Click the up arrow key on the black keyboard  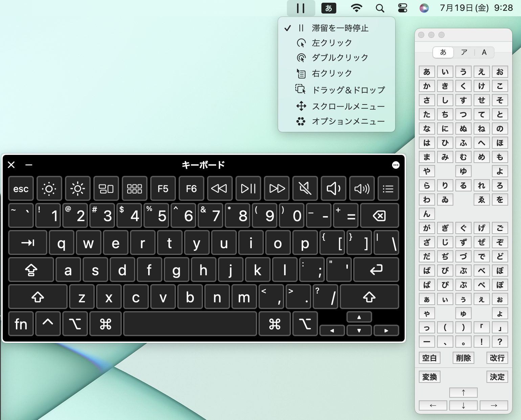click(x=359, y=317)
